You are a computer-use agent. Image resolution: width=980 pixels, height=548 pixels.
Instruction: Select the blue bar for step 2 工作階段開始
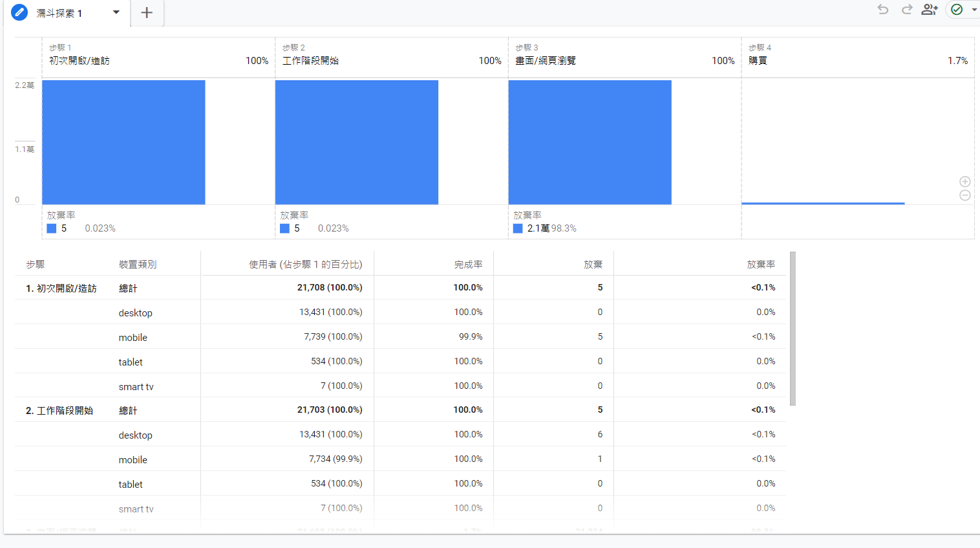click(x=357, y=142)
